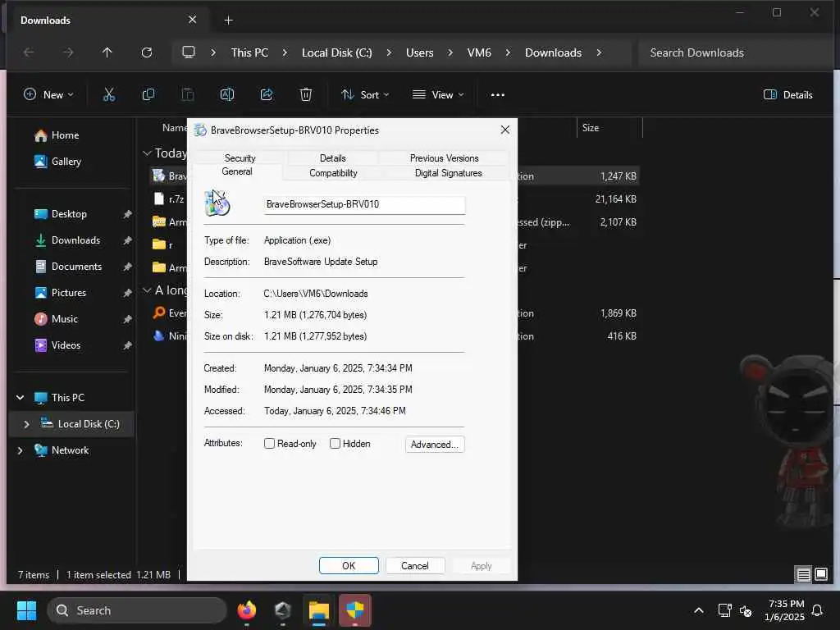This screenshot has width=840, height=630.
Task: Open Documents in Quick access
Action: tap(76, 267)
